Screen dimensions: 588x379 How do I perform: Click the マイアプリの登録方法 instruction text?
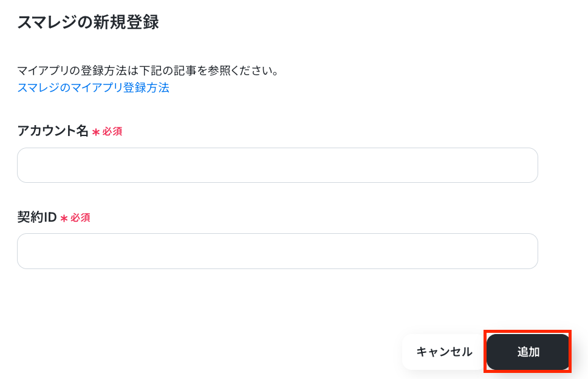click(148, 70)
